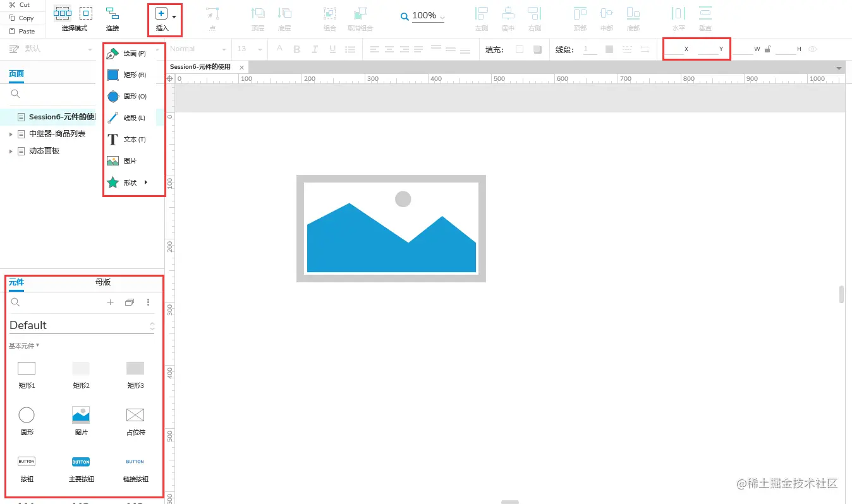Click the X coordinate input field
Screen dimensions: 852x504
tap(674, 49)
